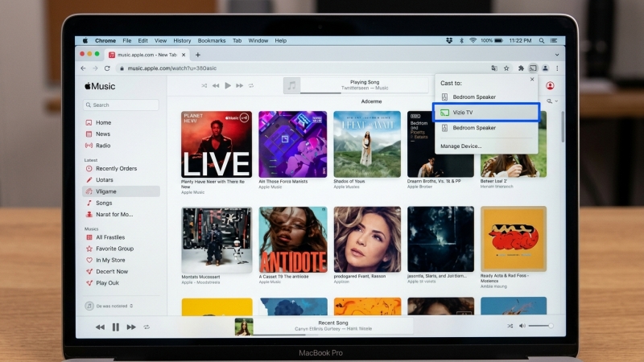The height and width of the screenshot is (362, 644).
Task: Cast to first Bedroom Speaker
Action: tap(486, 97)
